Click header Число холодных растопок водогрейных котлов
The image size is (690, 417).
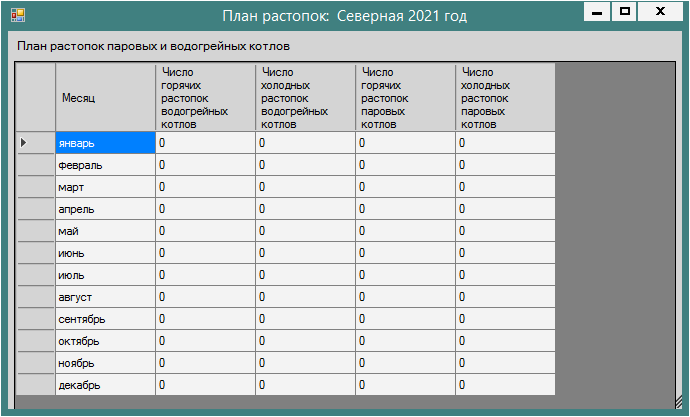pyautogui.click(x=305, y=98)
